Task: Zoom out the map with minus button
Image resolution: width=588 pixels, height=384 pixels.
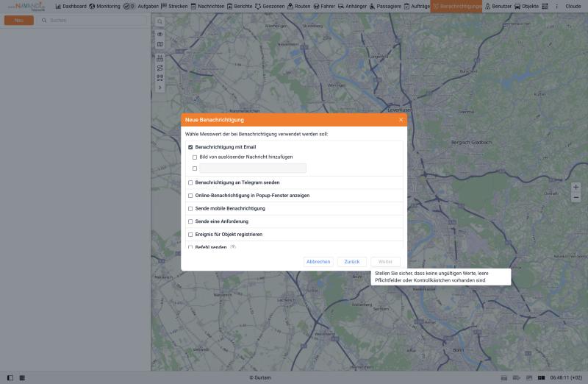Action: click(x=576, y=197)
